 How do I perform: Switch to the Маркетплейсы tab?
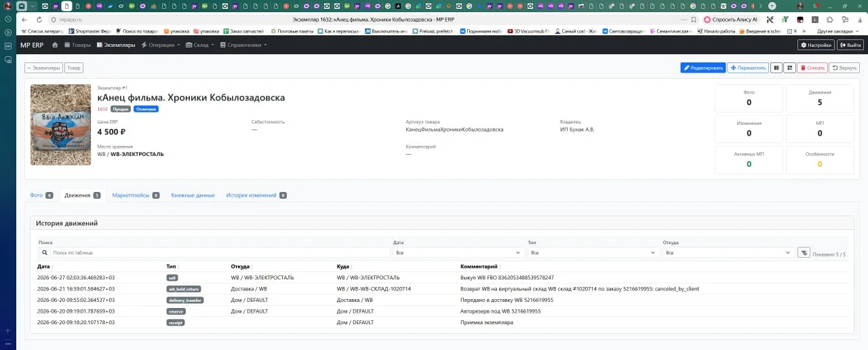pos(136,195)
